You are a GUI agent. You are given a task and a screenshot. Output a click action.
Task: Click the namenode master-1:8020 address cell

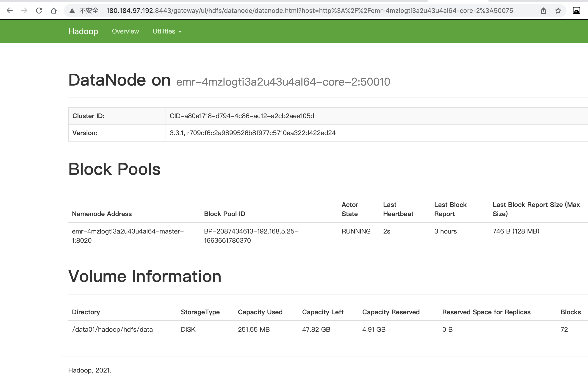pos(128,236)
